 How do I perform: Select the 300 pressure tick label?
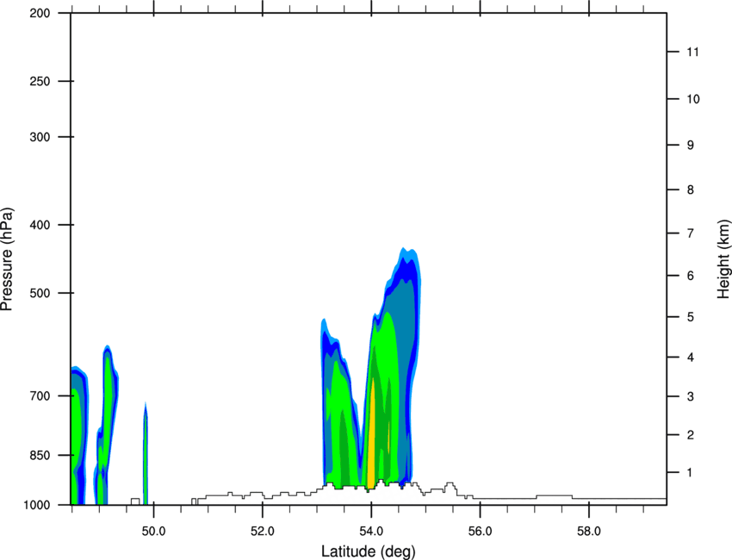40,137
